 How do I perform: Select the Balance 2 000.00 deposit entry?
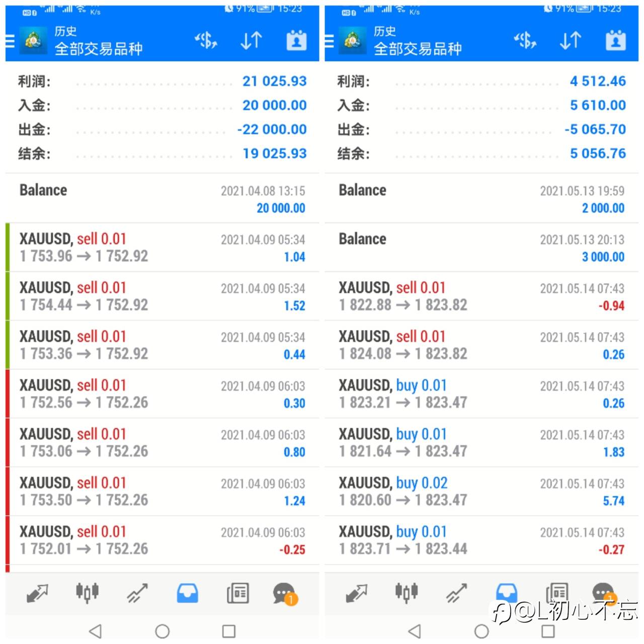[x=481, y=199]
